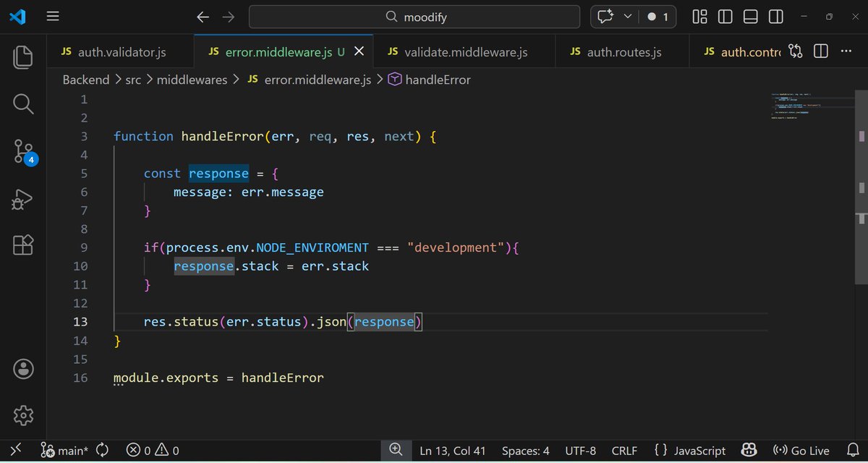
Task: Open the Customize Layout control
Action: click(699, 17)
